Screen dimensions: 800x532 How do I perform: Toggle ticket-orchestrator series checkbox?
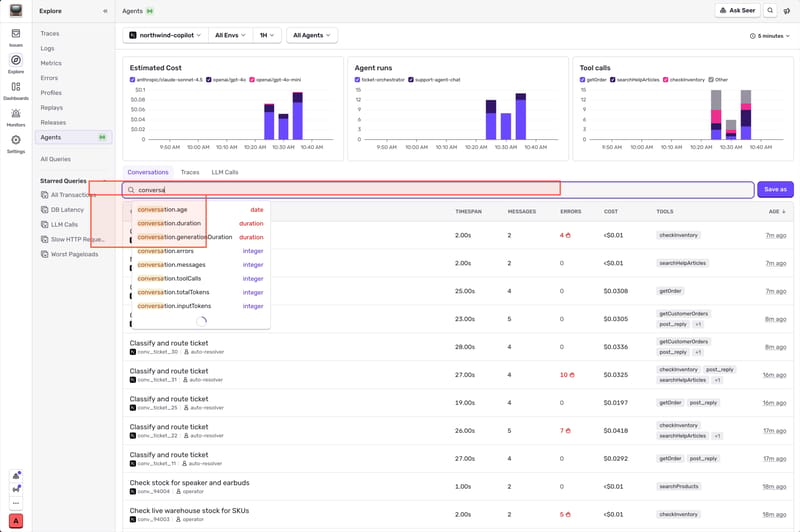[357, 80]
